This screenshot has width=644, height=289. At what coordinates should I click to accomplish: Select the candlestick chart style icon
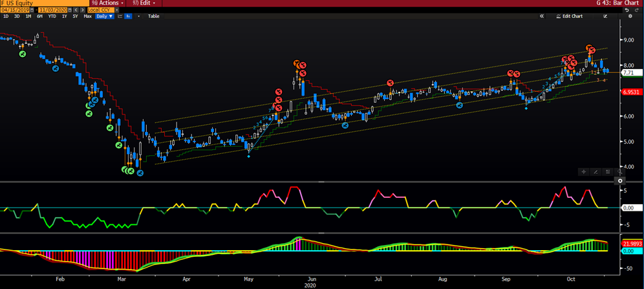(x=128, y=16)
